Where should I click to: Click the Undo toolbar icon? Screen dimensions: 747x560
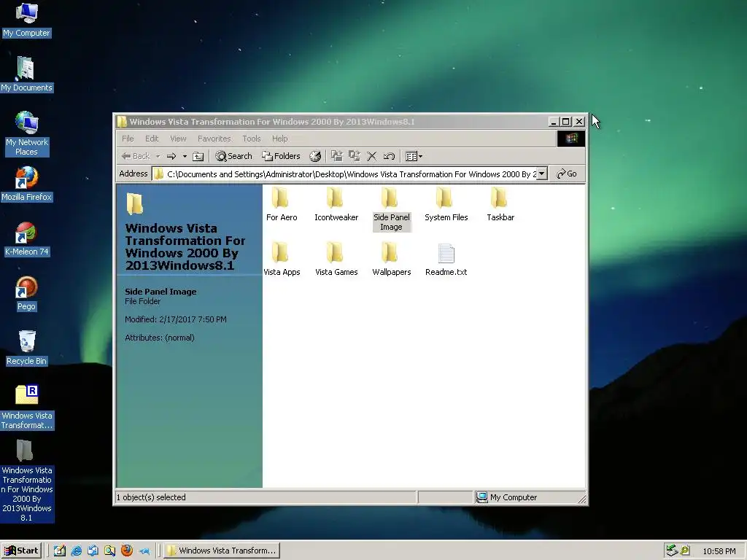click(x=390, y=156)
